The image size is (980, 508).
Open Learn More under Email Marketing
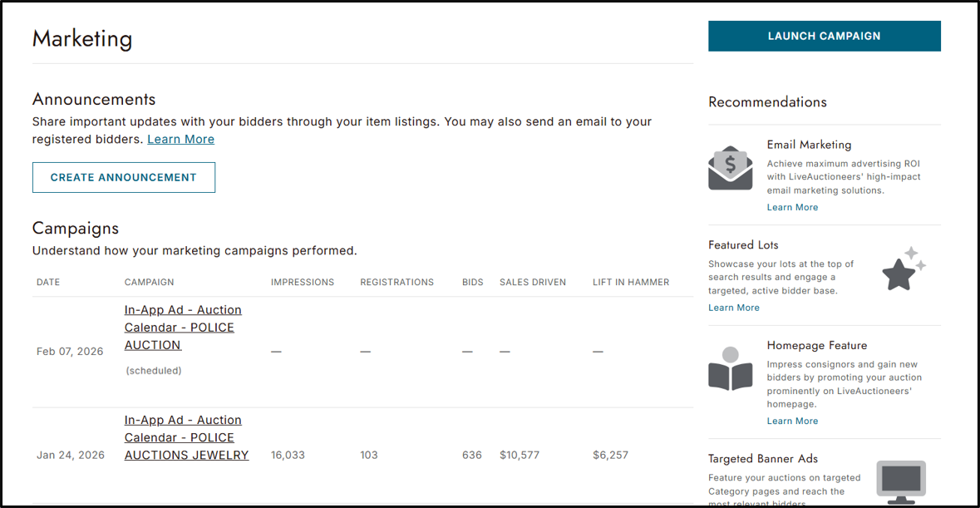click(x=792, y=208)
